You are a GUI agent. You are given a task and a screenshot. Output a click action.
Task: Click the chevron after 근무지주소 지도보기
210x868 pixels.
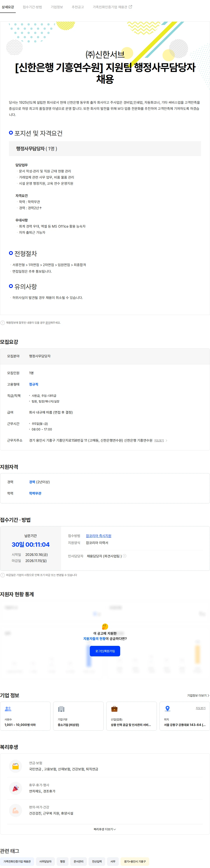tap(166, 440)
